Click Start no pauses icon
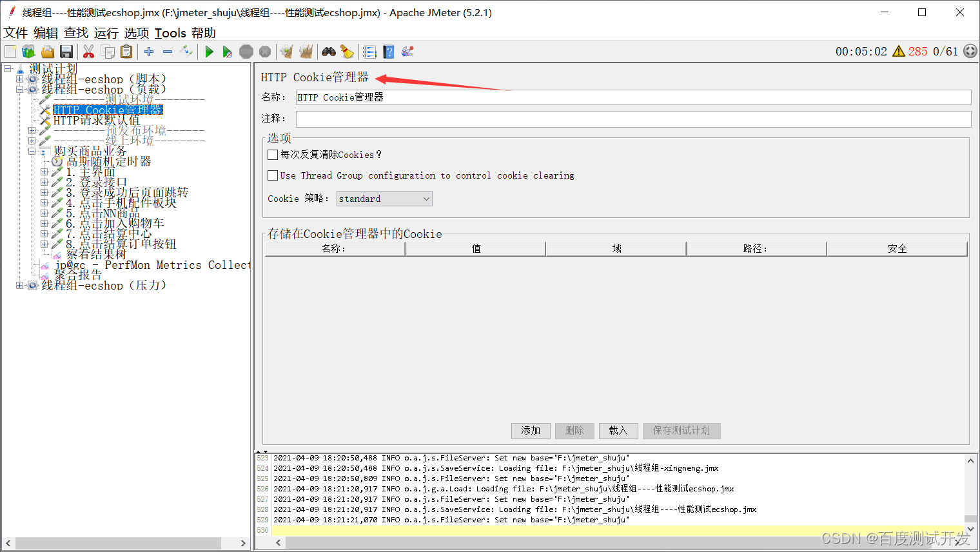This screenshot has height=552, width=980. pos(227,52)
